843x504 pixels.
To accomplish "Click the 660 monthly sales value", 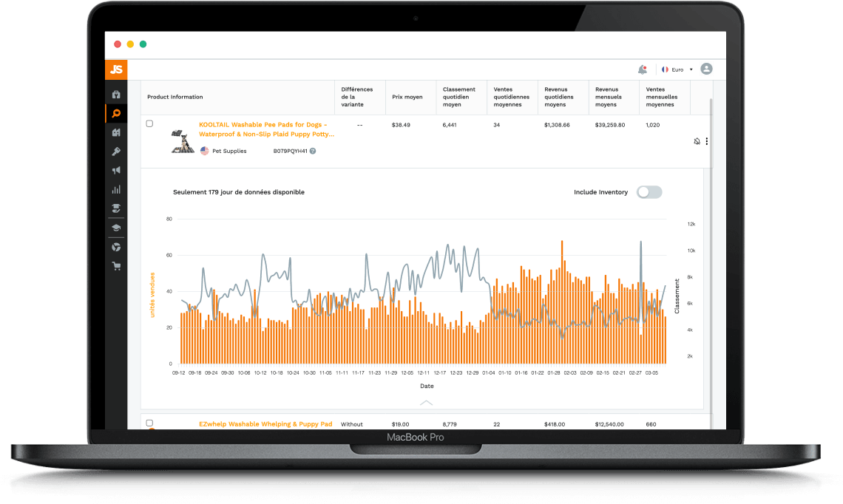I will (x=651, y=424).
